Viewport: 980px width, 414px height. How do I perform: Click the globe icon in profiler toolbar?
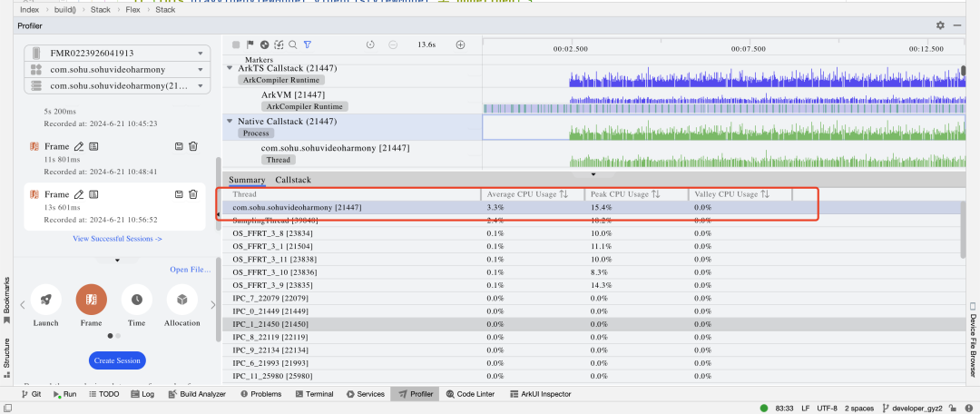(264, 44)
